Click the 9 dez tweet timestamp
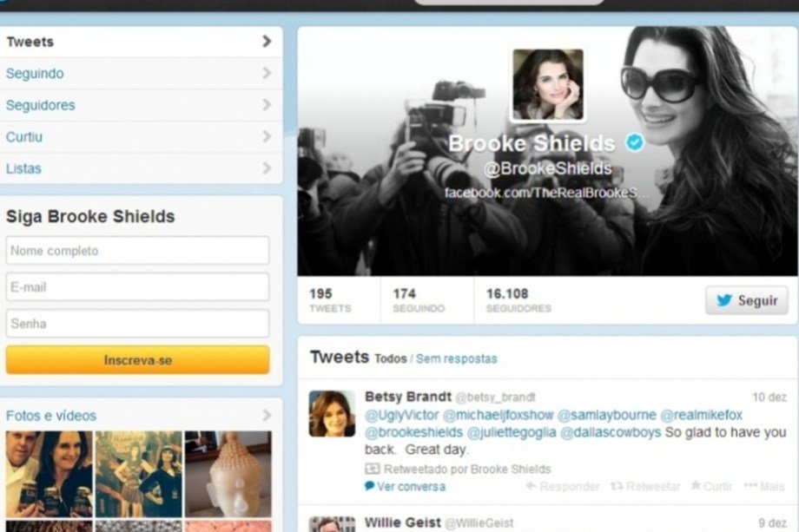 coord(772,522)
